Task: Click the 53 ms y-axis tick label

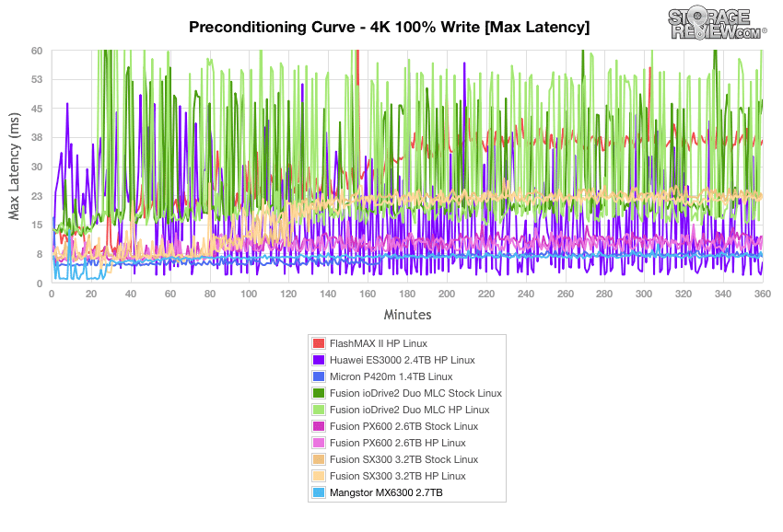Action: [37, 79]
